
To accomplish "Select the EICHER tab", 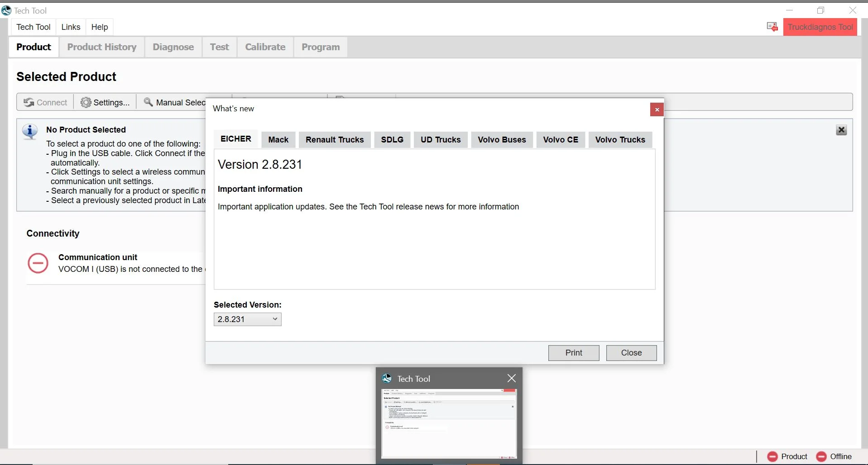I will (236, 139).
